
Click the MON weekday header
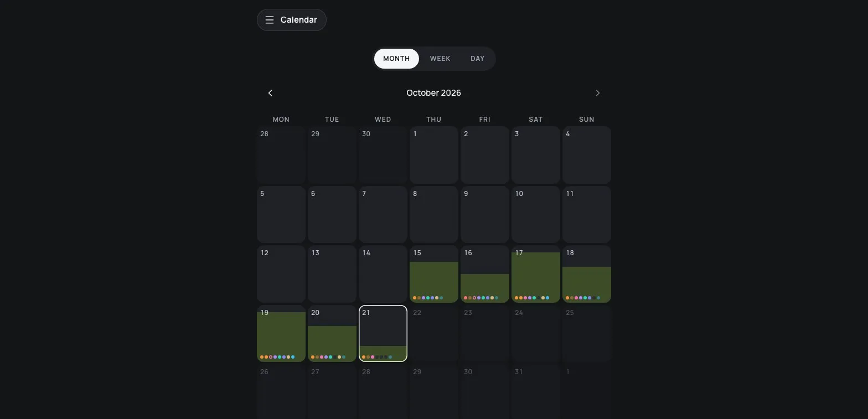tap(281, 120)
